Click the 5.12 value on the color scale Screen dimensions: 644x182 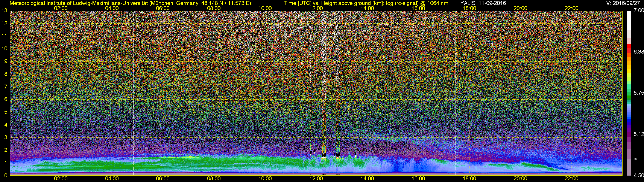click(x=639, y=134)
